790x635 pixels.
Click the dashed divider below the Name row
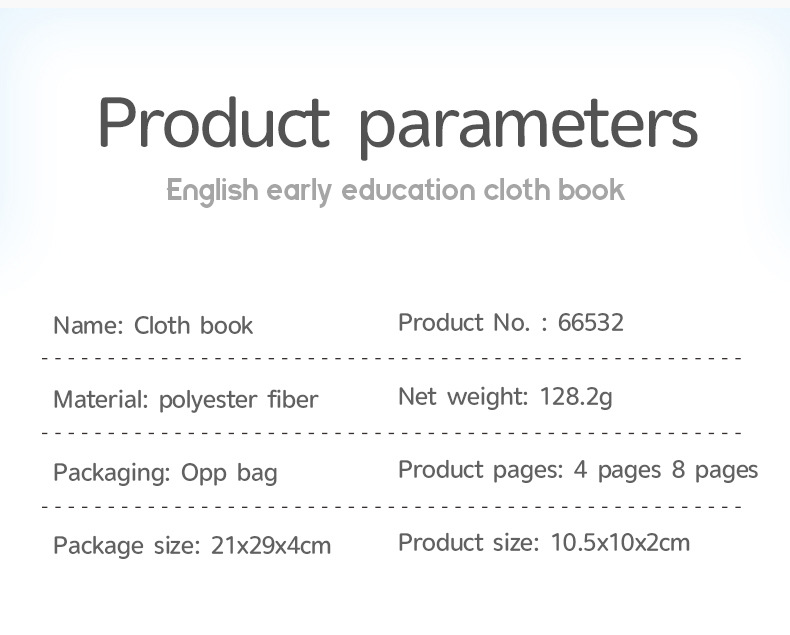point(392,358)
